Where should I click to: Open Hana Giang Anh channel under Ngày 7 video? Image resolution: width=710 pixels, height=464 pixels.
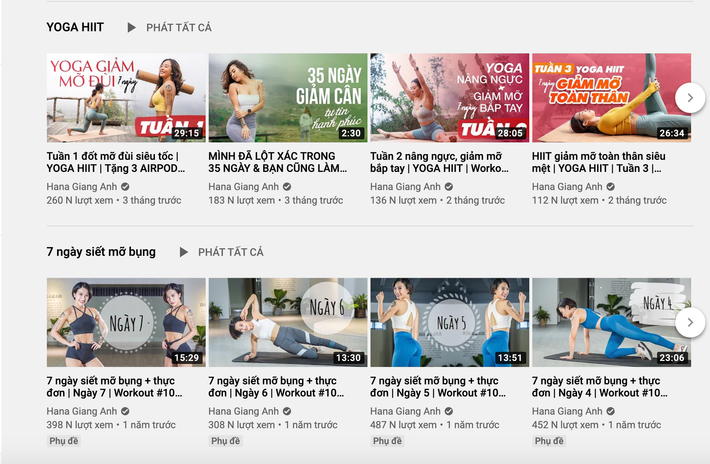pos(82,411)
